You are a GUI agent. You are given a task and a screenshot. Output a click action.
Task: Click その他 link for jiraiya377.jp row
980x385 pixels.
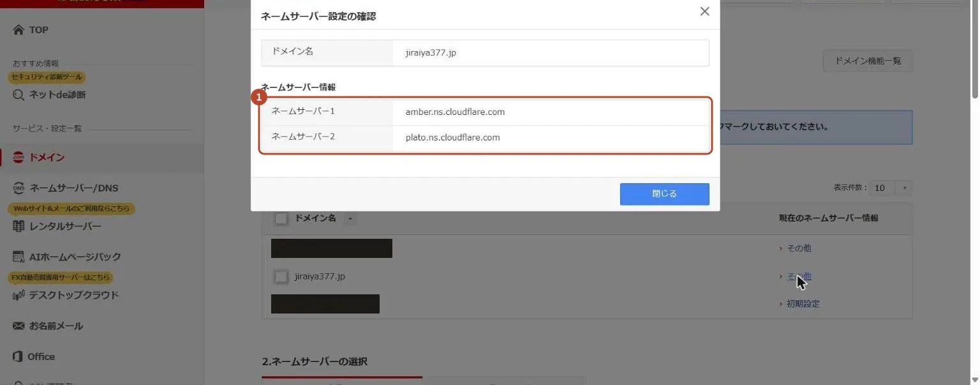click(x=799, y=277)
